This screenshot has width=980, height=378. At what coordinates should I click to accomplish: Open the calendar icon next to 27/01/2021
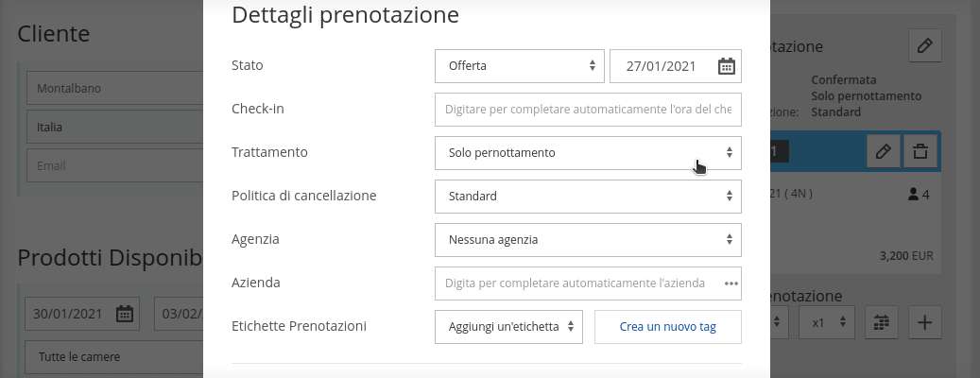[726, 65]
